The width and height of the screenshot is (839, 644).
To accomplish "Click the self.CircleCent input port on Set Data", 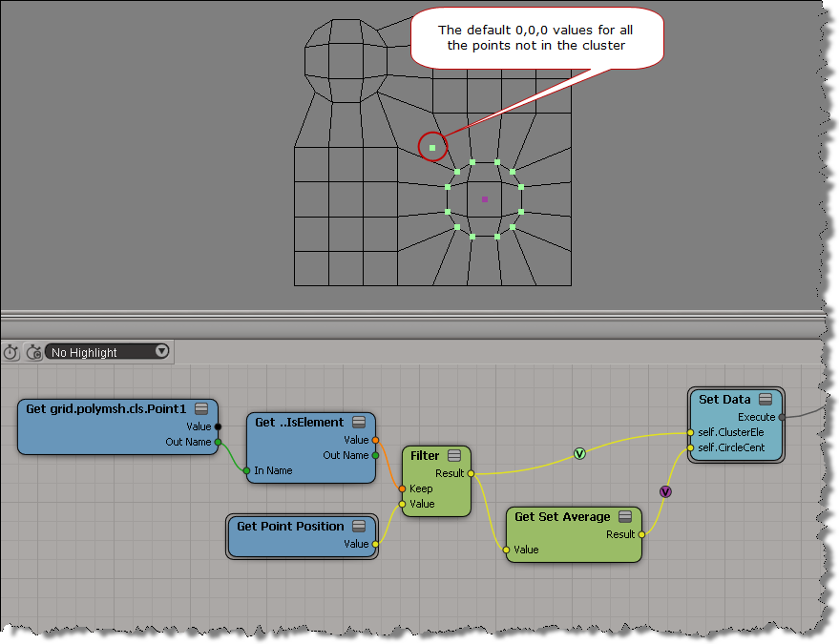I will coord(690,447).
